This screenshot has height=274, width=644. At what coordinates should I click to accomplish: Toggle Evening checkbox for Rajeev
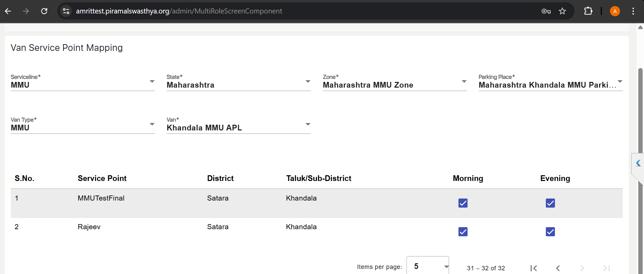(550, 232)
